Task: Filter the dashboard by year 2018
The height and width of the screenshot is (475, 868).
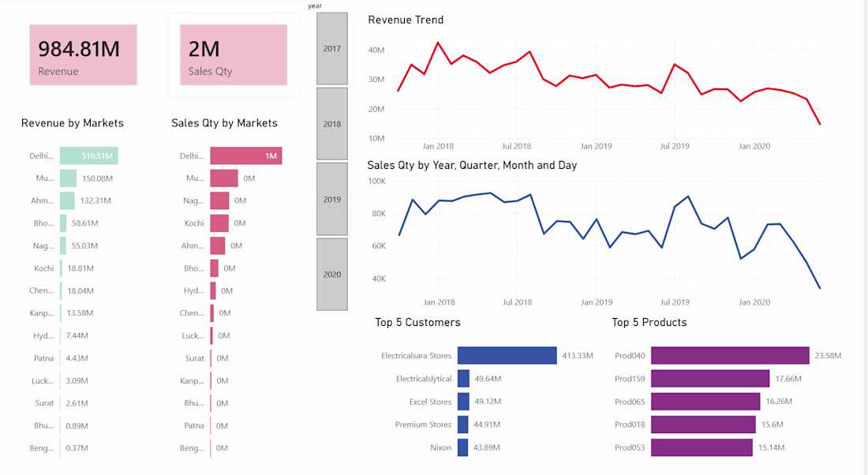Action: (x=332, y=124)
